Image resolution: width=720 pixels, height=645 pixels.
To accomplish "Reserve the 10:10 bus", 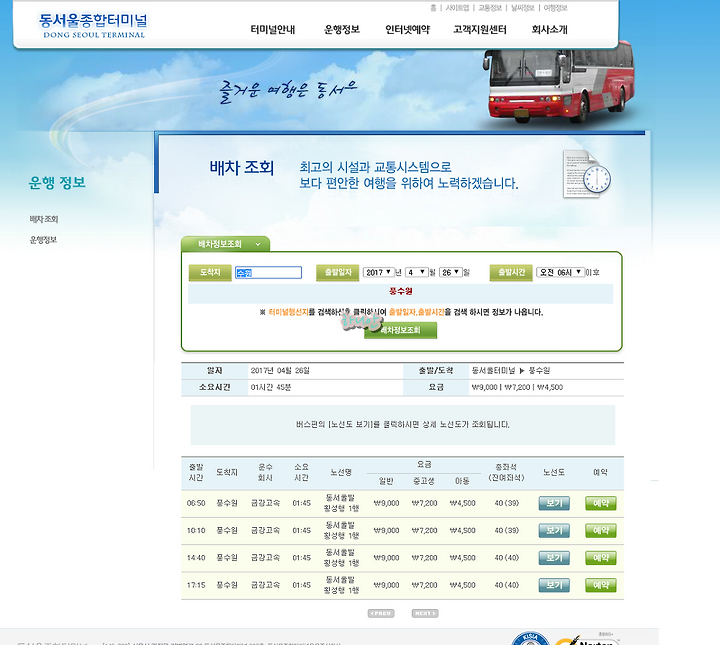I will pos(601,531).
